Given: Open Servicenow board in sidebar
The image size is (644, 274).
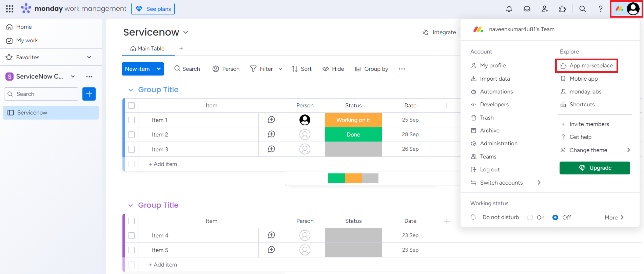Looking at the screenshot, I should click(51, 112).
